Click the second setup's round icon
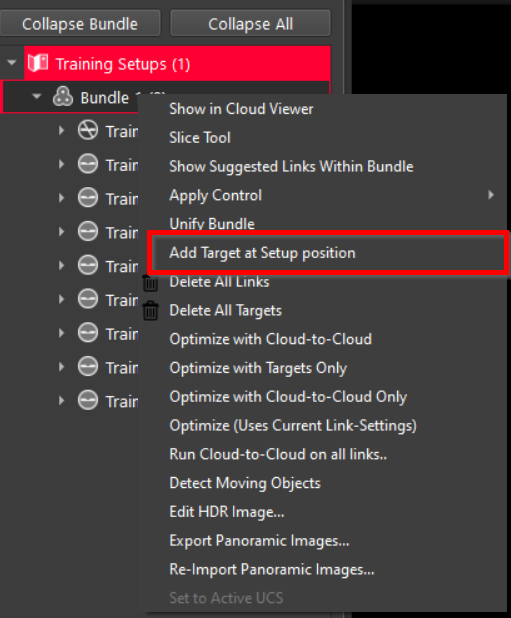 coord(87,164)
